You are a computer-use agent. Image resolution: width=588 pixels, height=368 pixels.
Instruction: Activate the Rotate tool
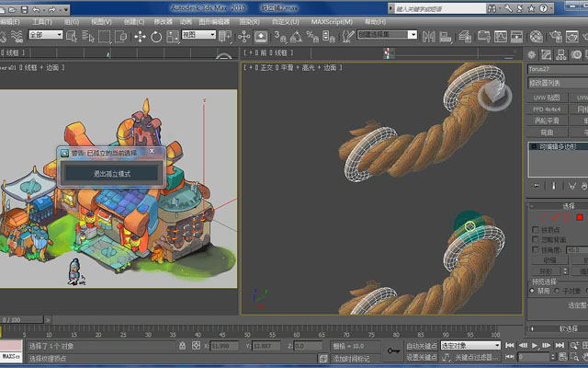click(156, 37)
